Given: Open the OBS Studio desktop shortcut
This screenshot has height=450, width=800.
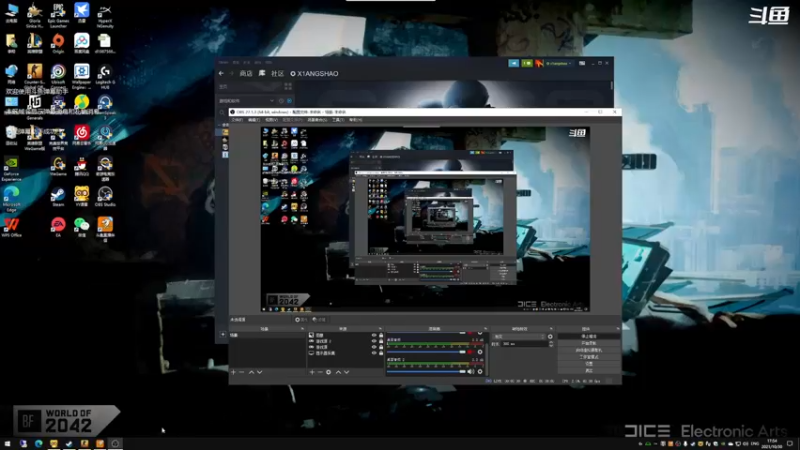Looking at the screenshot, I should pos(105,196).
